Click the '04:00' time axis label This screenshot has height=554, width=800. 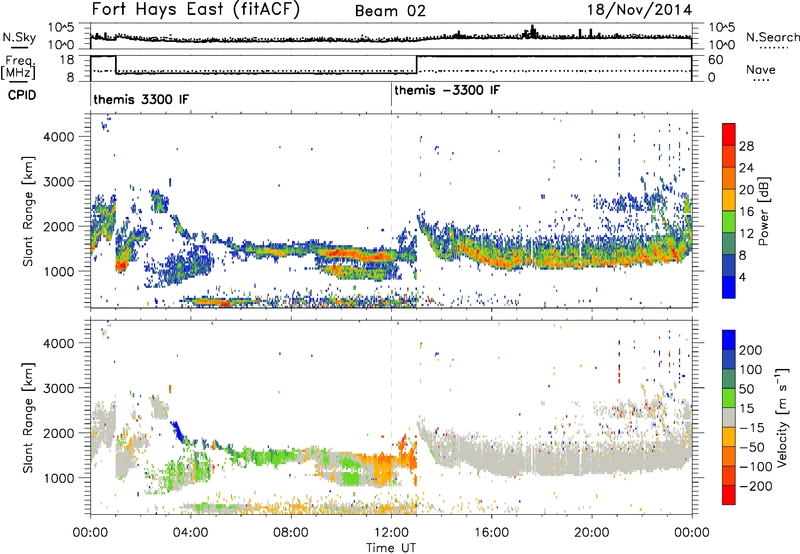pos(190,533)
